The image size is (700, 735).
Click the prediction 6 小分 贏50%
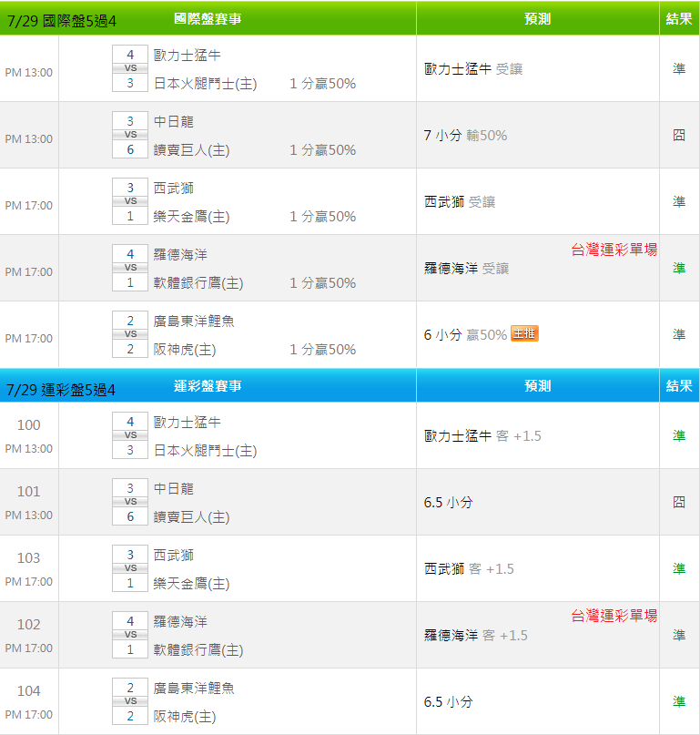(x=465, y=334)
